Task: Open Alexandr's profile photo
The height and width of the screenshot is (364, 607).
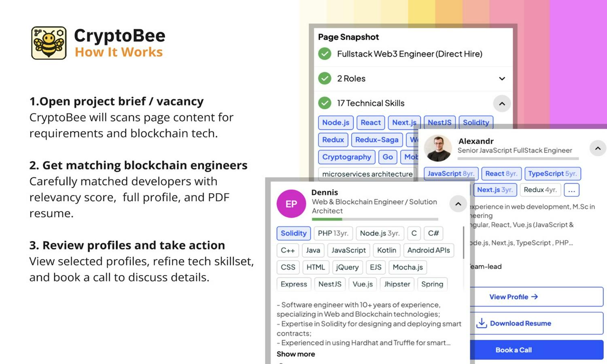Action: [438, 148]
